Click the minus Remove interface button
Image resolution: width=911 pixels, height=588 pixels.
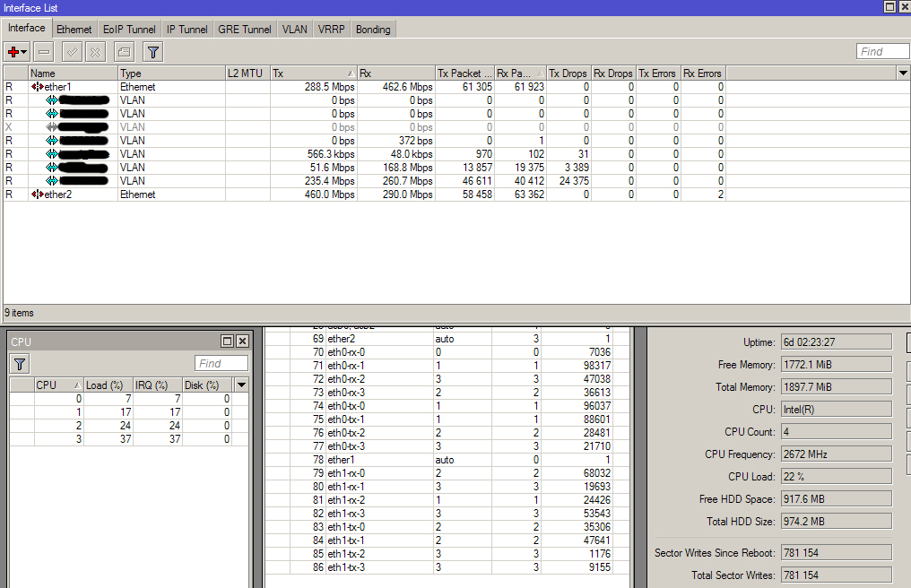point(44,52)
